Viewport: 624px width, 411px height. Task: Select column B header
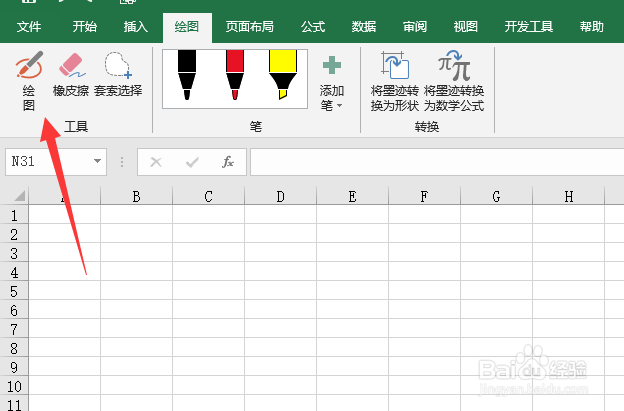click(x=136, y=196)
